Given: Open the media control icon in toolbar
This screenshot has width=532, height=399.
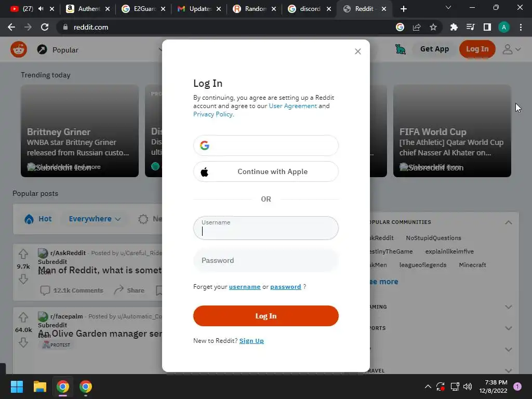Looking at the screenshot, I should pos(471,27).
